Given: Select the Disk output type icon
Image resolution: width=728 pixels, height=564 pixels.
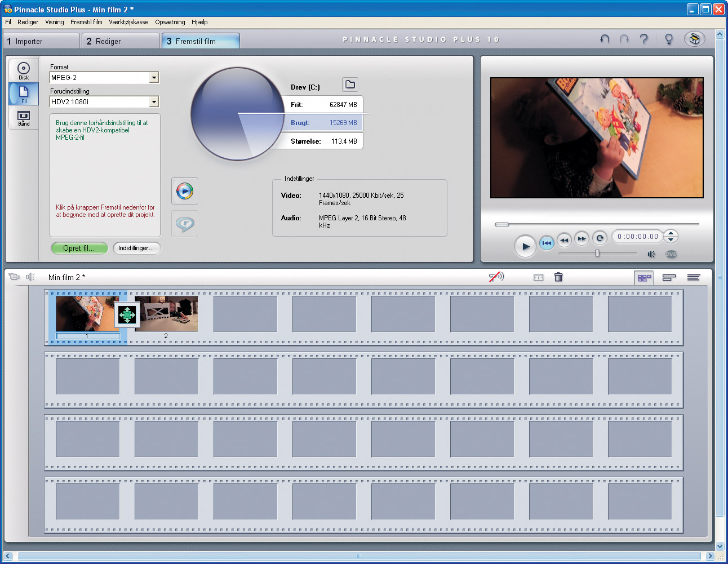Looking at the screenshot, I should (24, 70).
